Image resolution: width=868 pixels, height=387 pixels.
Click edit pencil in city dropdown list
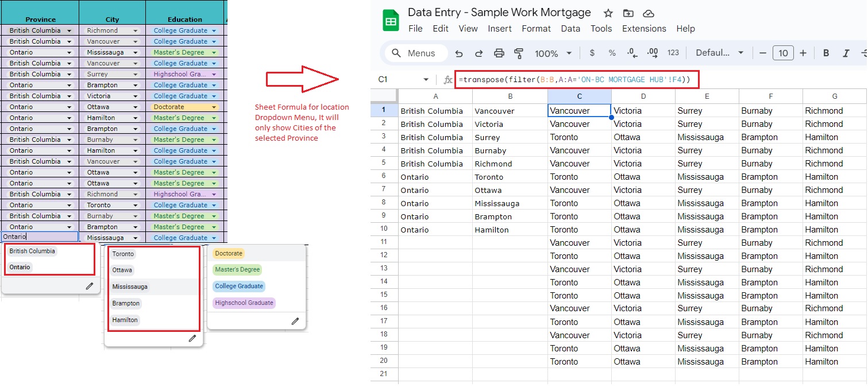(x=192, y=339)
